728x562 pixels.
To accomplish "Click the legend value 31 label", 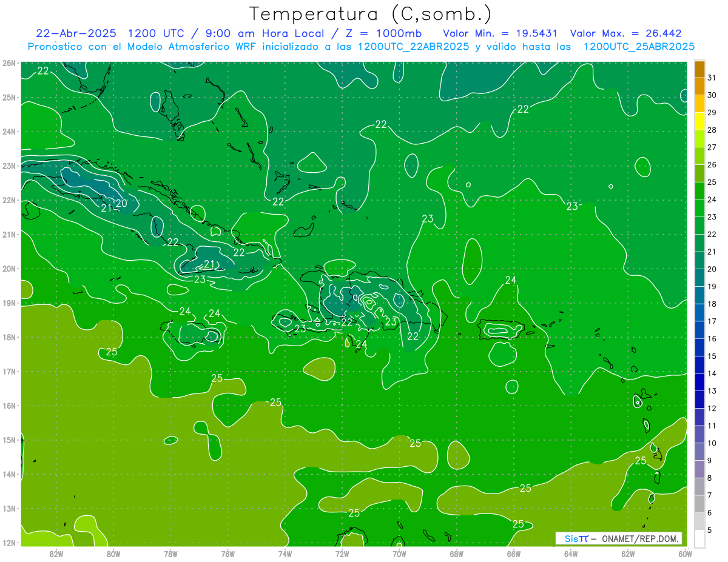I will pyautogui.click(x=712, y=78).
